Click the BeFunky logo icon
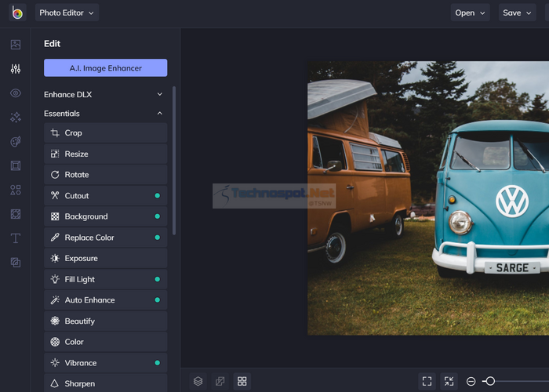Screen dimensions: 549x392 (x=17, y=13)
